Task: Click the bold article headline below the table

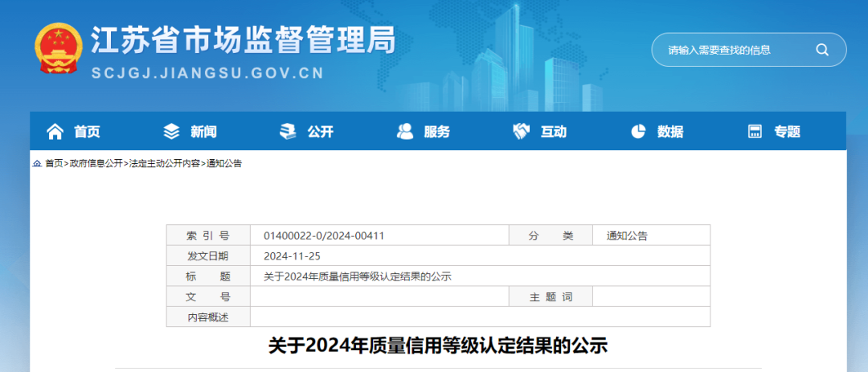Action: click(x=437, y=346)
